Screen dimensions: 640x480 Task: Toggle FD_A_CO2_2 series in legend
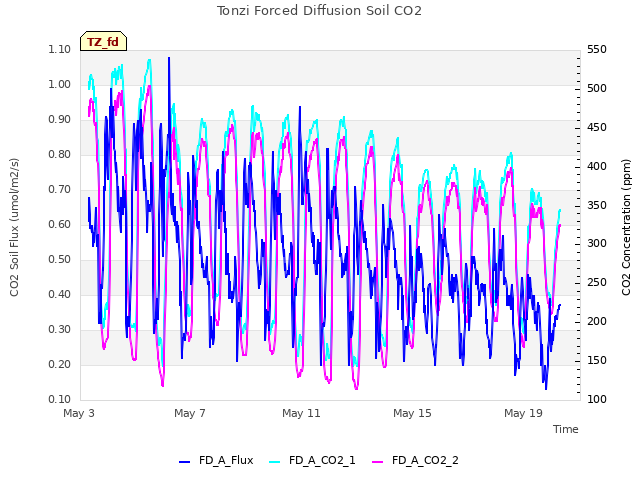tap(416, 460)
